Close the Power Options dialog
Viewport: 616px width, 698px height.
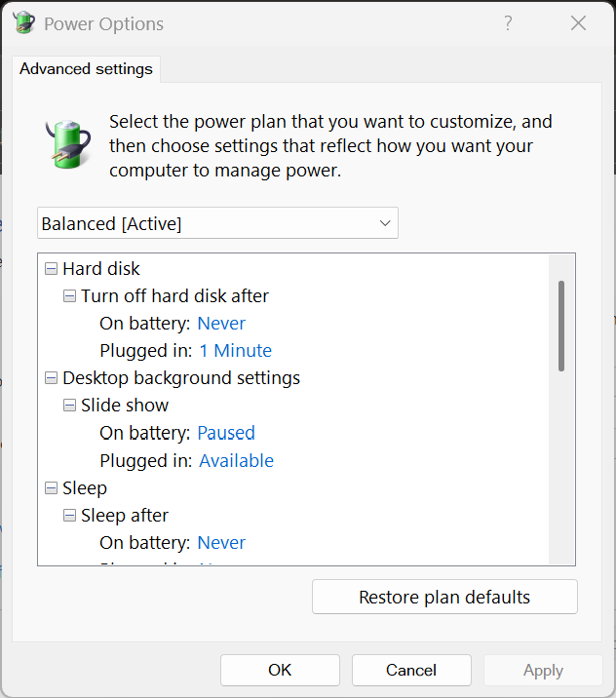[x=578, y=23]
